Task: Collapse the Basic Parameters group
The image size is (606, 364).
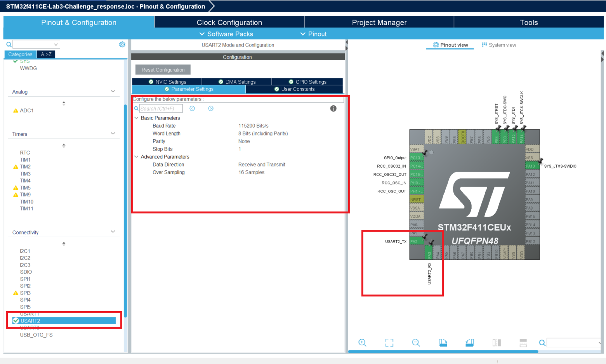Action: pos(136,118)
